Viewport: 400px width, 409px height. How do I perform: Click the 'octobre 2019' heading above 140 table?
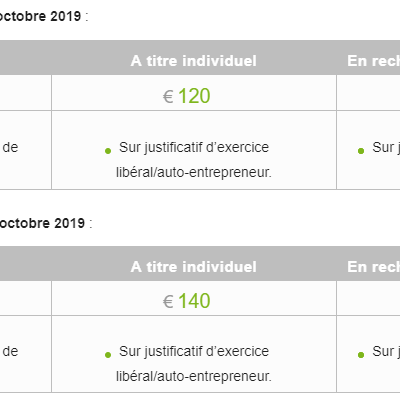[x=42, y=223]
